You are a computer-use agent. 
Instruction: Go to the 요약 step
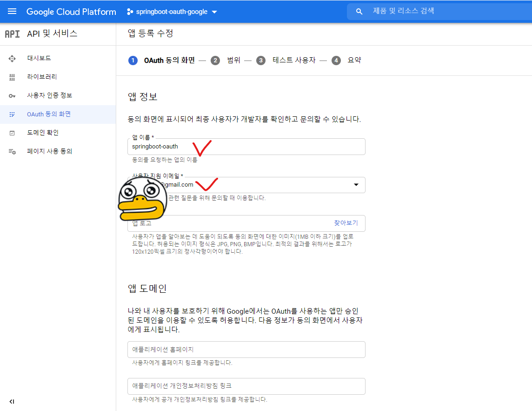click(x=354, y=61)
